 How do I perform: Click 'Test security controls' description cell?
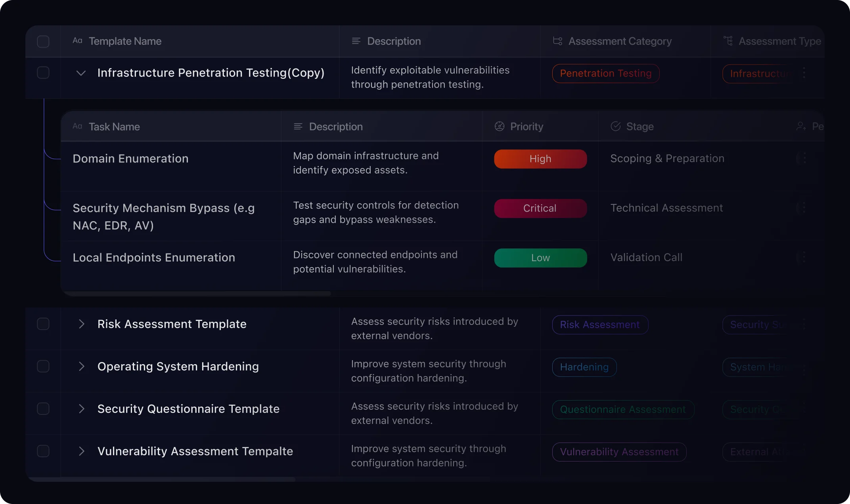[376, 212]
